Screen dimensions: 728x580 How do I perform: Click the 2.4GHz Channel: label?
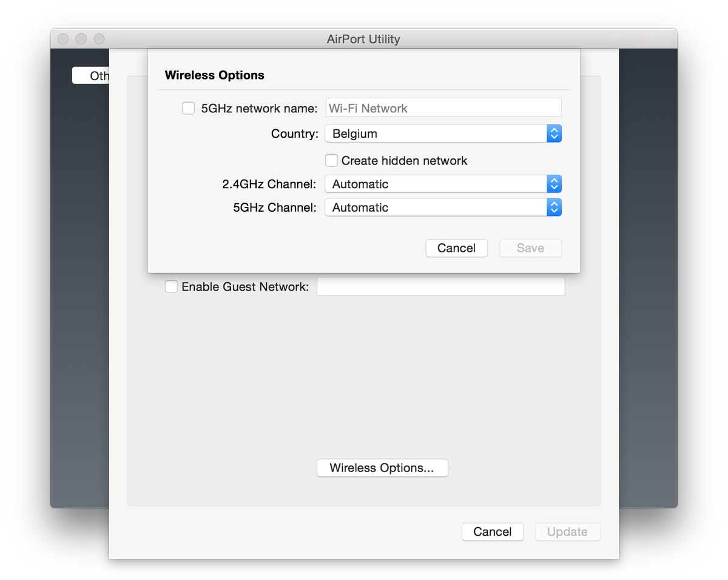click(x=269, y=184)
